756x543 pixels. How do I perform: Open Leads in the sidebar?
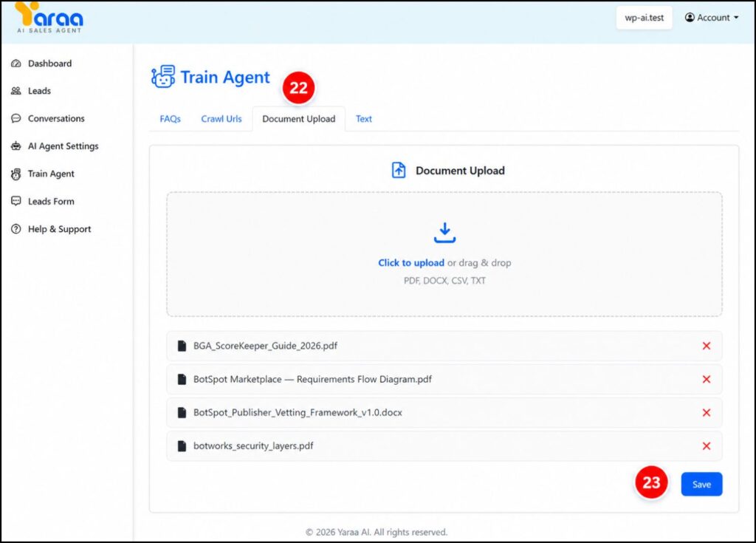[40, 91]
